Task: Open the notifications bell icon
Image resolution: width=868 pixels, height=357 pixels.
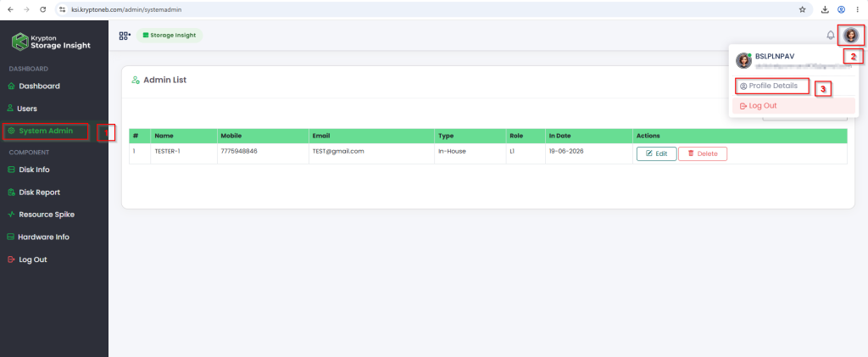Action: point(831,36)
